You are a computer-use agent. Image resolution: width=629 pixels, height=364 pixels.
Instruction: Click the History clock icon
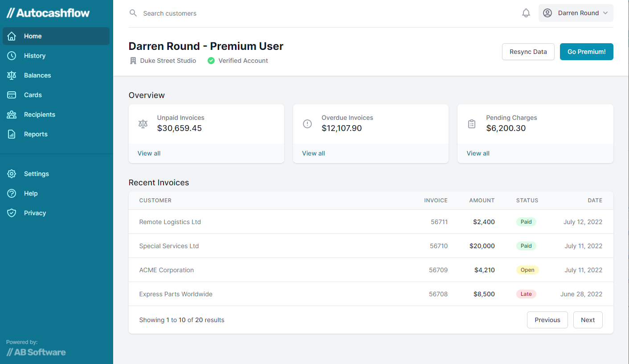12,56
